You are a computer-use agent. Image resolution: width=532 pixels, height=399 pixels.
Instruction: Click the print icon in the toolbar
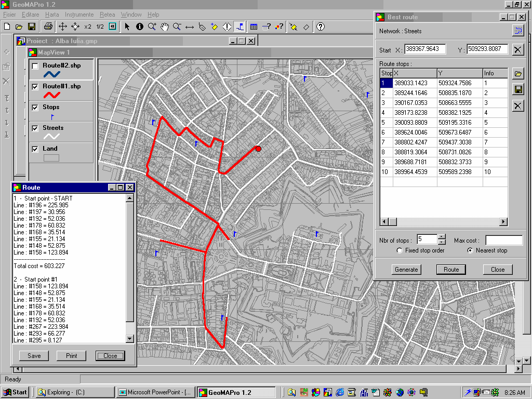pyautogui.click(x=48, y=26)
